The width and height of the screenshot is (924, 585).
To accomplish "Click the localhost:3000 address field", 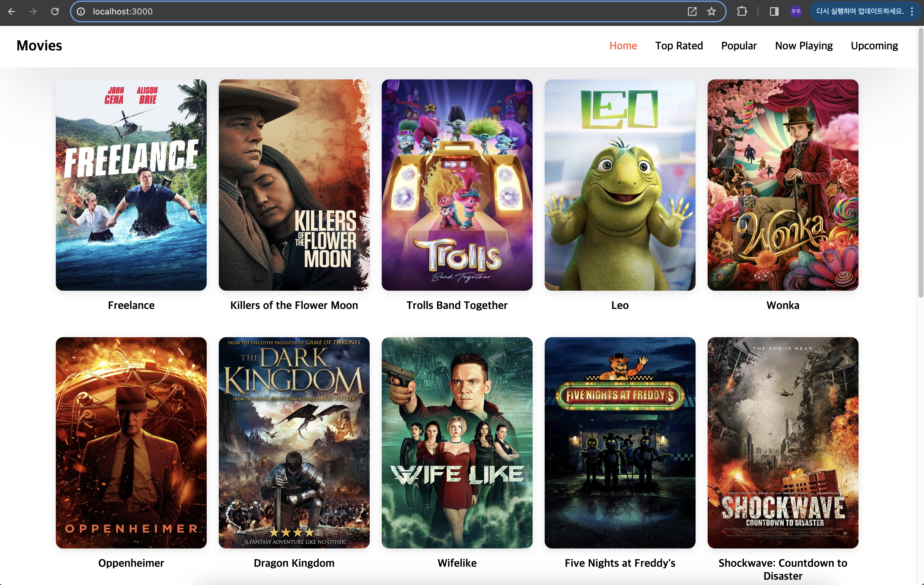I will coord(345,11).
